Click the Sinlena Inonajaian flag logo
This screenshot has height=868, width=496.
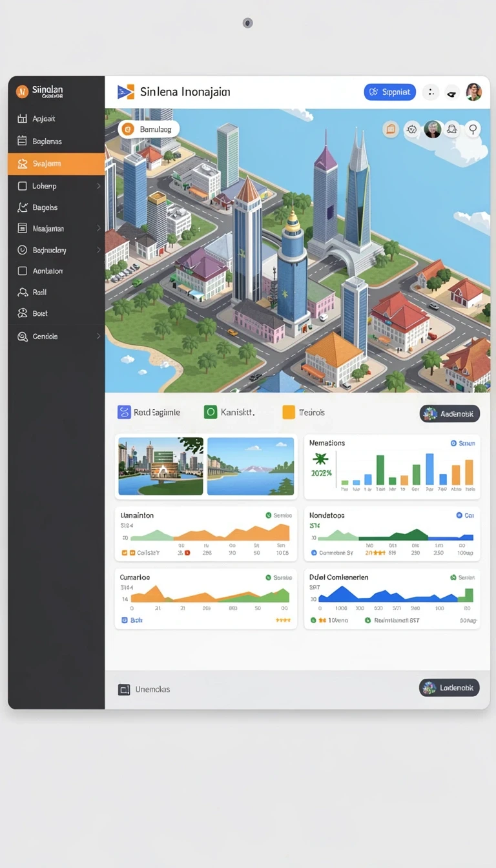[125, 92]
